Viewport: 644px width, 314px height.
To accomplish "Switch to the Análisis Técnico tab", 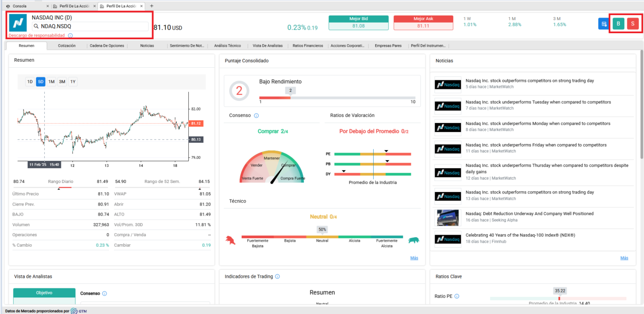I will 228,46.
